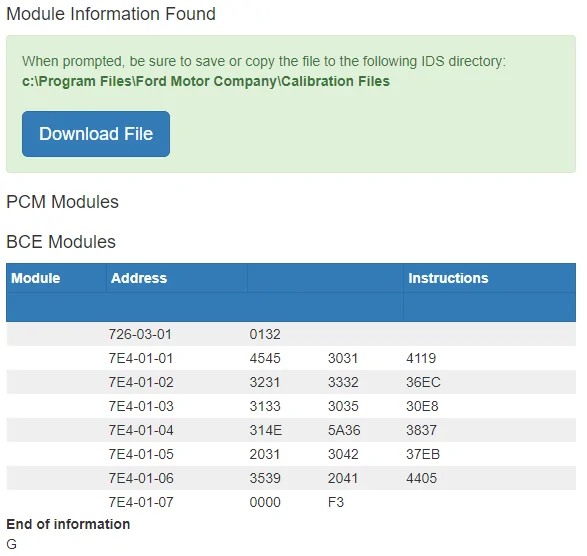Select value 2041 in row 7E4-01-06
The height and width of the screenshot is (556, 587).
coord(343,478)
